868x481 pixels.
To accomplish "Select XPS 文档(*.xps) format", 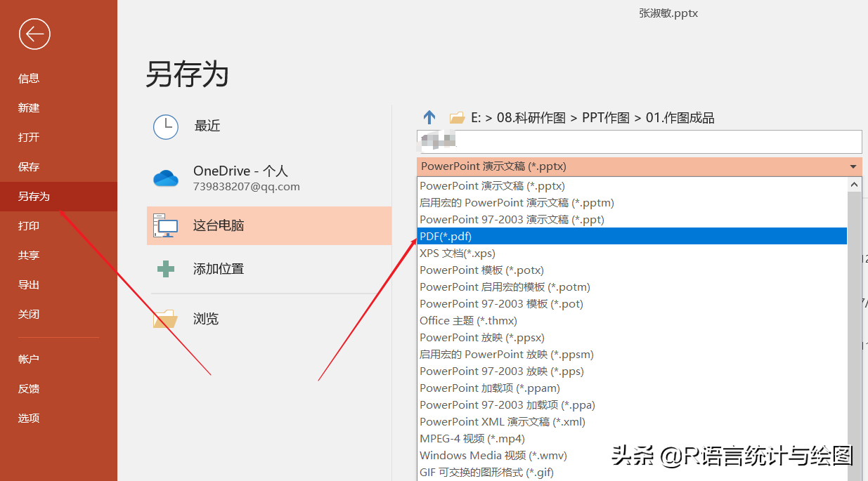I will tap(632, 253).
